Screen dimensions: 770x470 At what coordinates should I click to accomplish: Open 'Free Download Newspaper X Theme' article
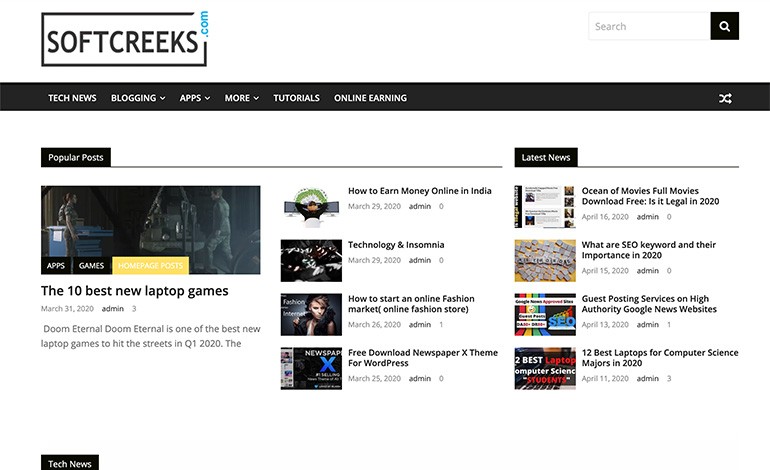(x=423, y=358)
